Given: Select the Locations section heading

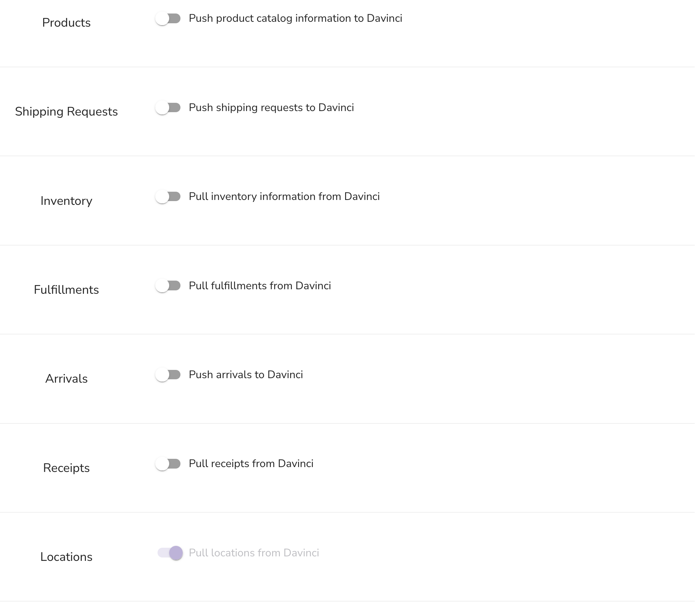Looking at the screenshot, I should [x=66, y=557].
